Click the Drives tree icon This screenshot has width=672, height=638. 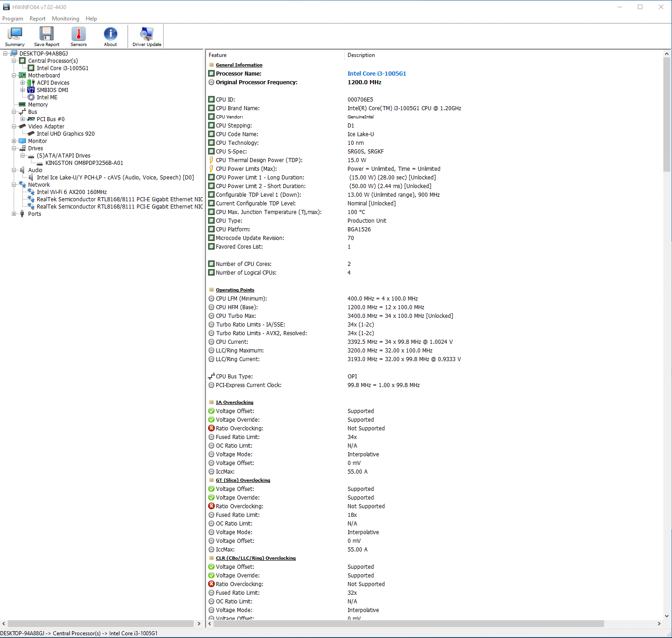point(22,148)
